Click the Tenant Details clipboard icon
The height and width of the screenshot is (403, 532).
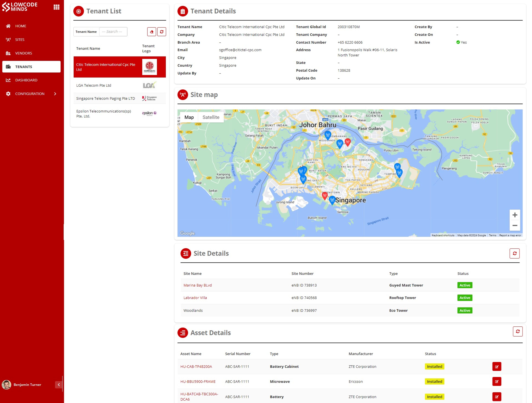pos(183,11)
